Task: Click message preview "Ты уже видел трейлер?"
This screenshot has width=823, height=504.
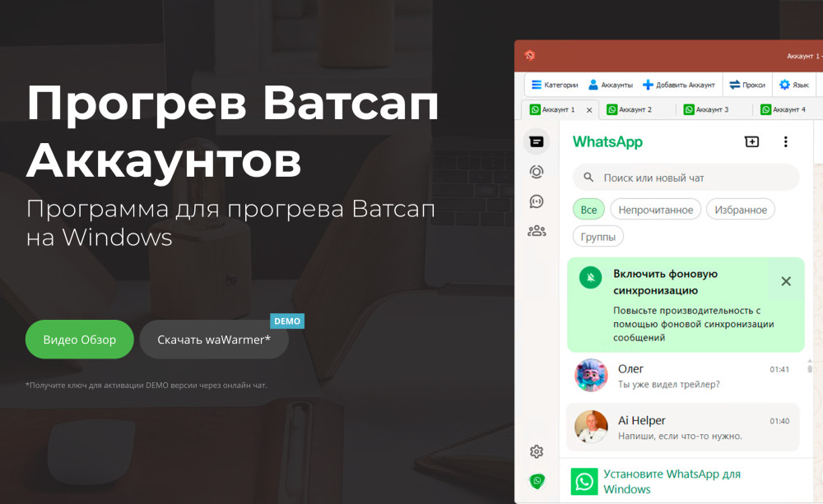Action: coord(668,385)
